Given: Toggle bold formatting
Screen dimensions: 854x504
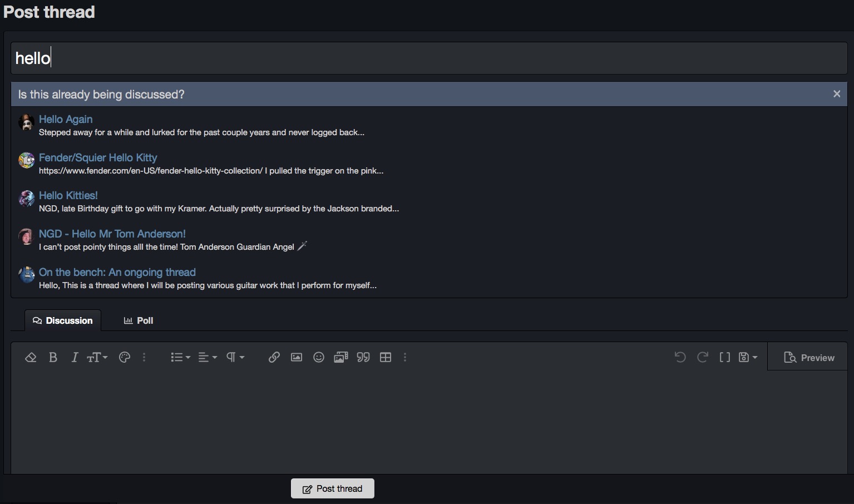Looking at the screenshot, I should [53, 358].
